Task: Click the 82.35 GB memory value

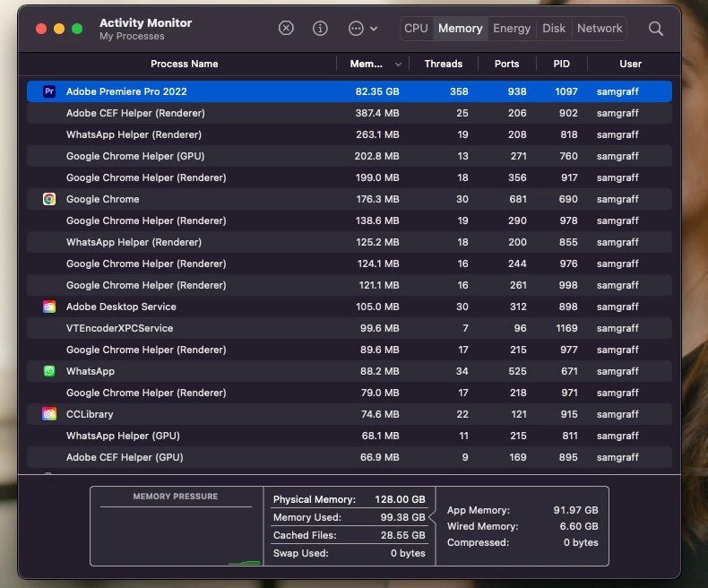Action: pos(377,91)
